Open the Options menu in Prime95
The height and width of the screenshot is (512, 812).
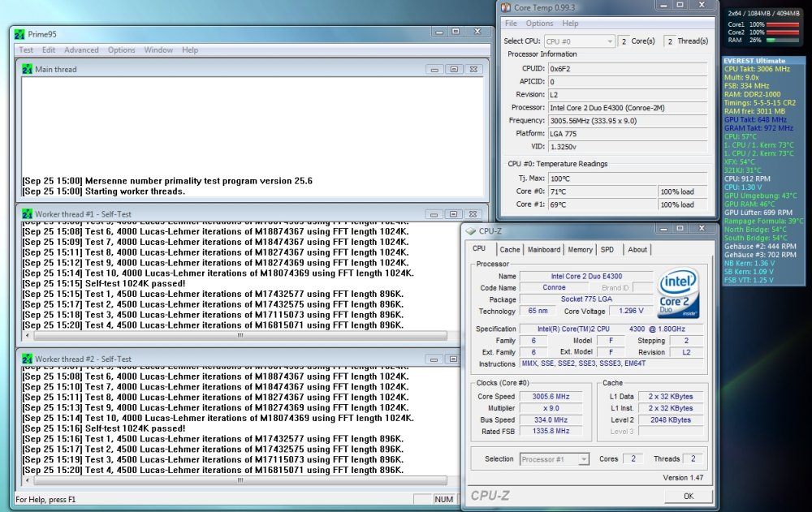click(x=121, y=49)
